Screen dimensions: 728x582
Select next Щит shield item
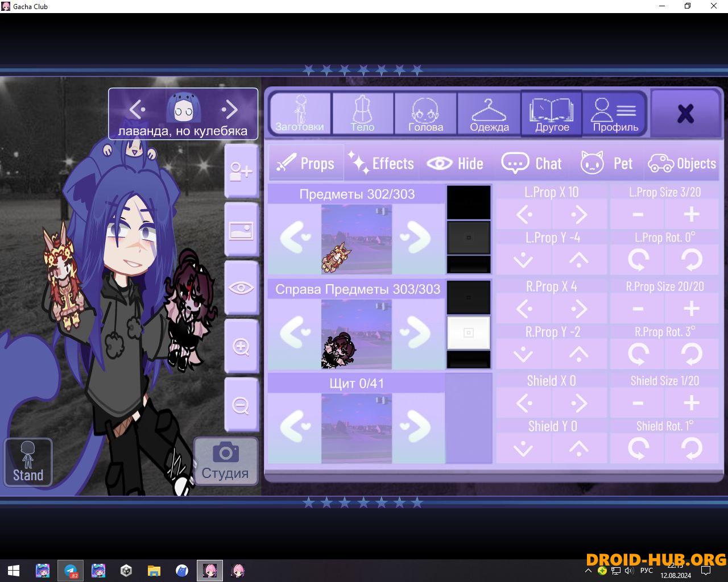coord(418,427)
